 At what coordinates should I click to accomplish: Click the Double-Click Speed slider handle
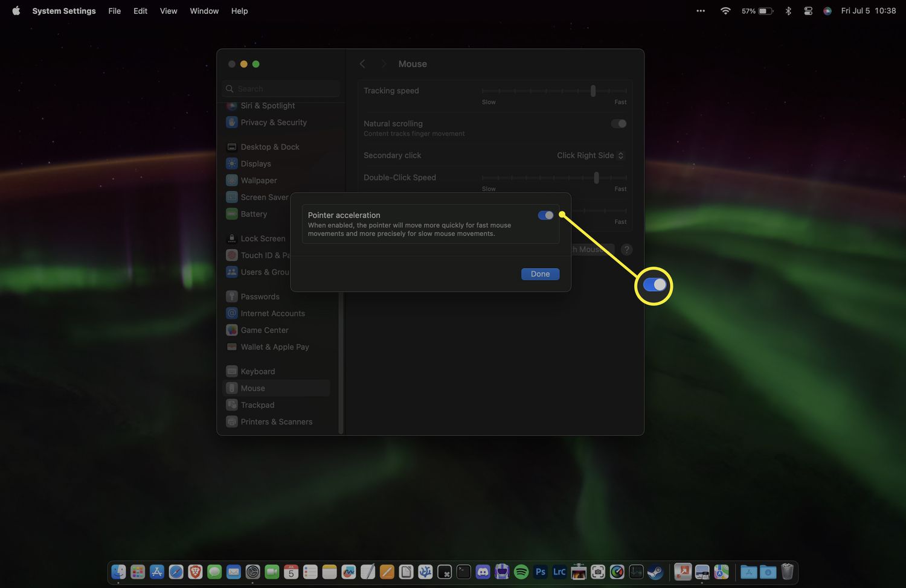[x=597, y=177]
